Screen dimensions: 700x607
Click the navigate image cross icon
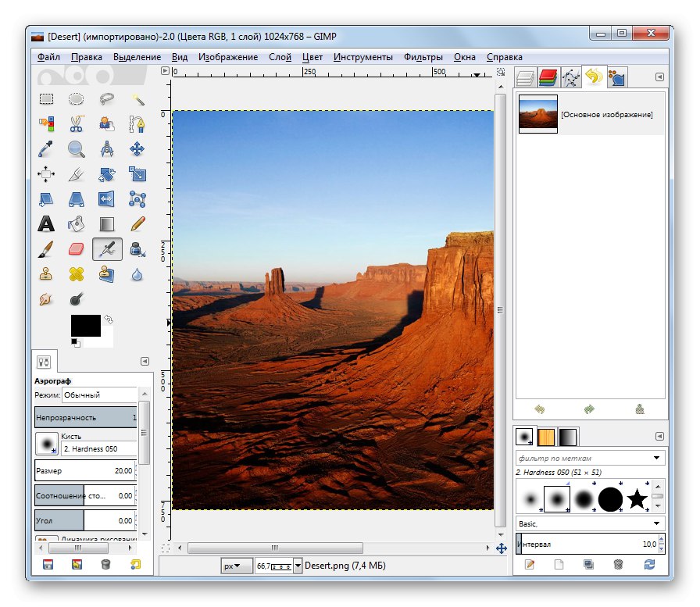502,548
